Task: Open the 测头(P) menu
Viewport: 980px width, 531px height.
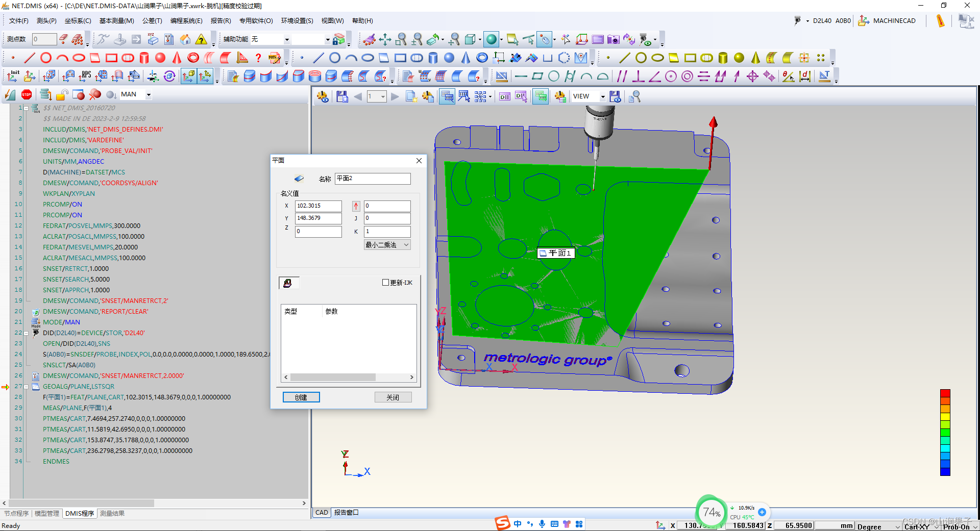Action: coord(46,21)
